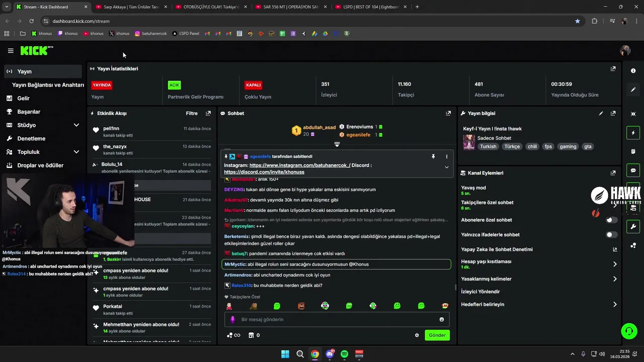644x362 pixels.
Task: Open chat settings gear next to Gönder
Action: click(417, 335)
